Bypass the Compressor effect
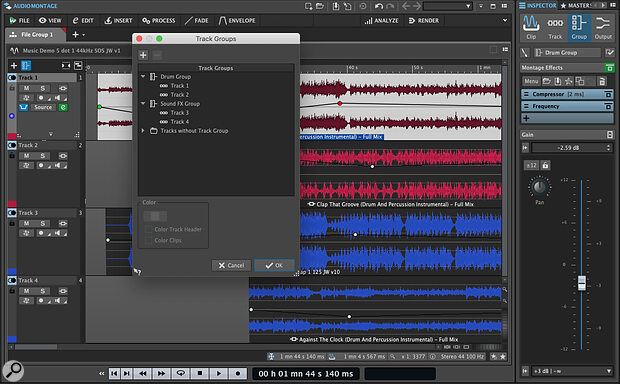 tap(608, 94)
